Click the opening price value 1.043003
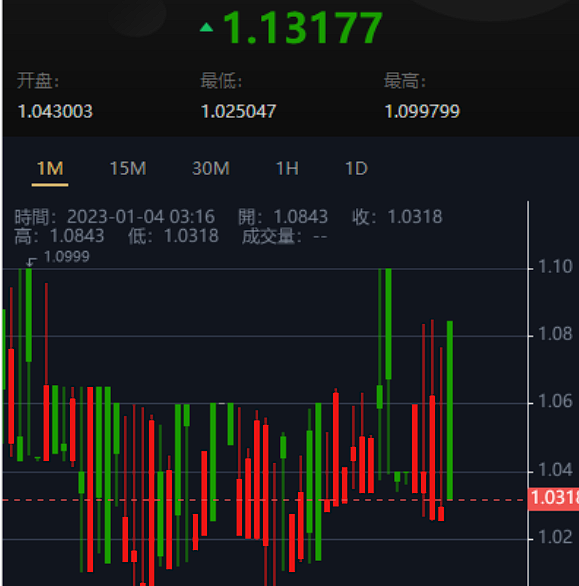 point(55,111)
